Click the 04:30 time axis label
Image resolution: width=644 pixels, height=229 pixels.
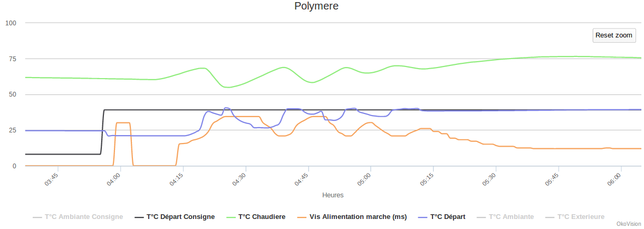tap(239, 177)
